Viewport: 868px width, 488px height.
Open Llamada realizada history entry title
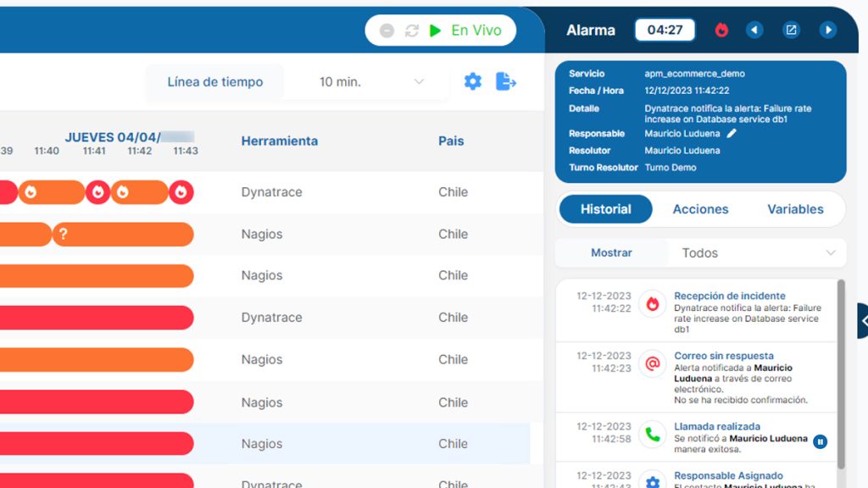tap(717, 427)
